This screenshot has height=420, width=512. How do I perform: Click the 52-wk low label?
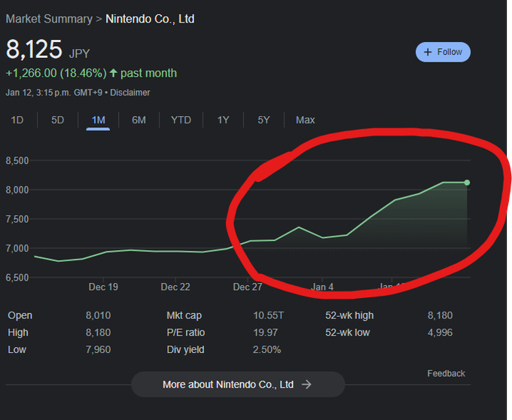coord(347,333)
